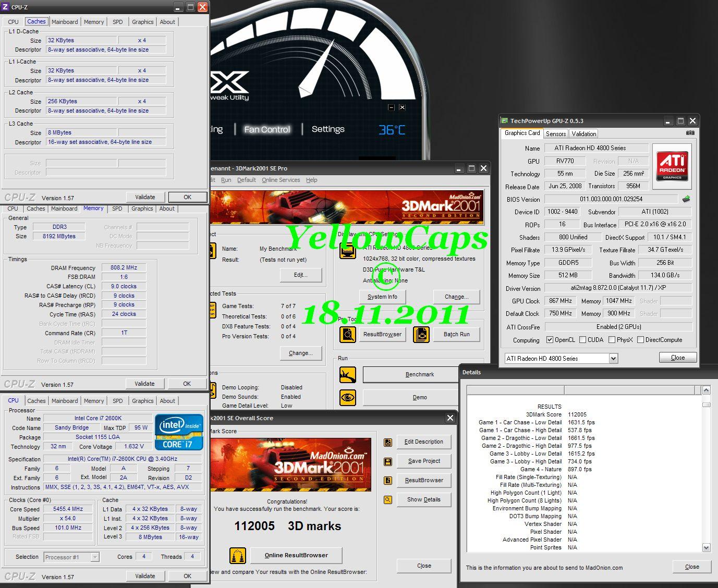Switch to Mainboard tab in top CPU-Z window
This screenshot has width=718, height=588.
(65, 22)
